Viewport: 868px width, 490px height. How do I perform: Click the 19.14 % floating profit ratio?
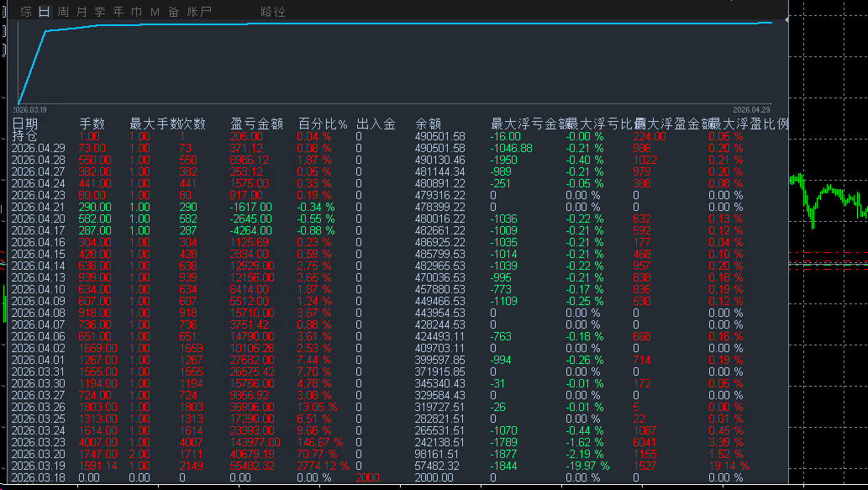tap(729, 466)
